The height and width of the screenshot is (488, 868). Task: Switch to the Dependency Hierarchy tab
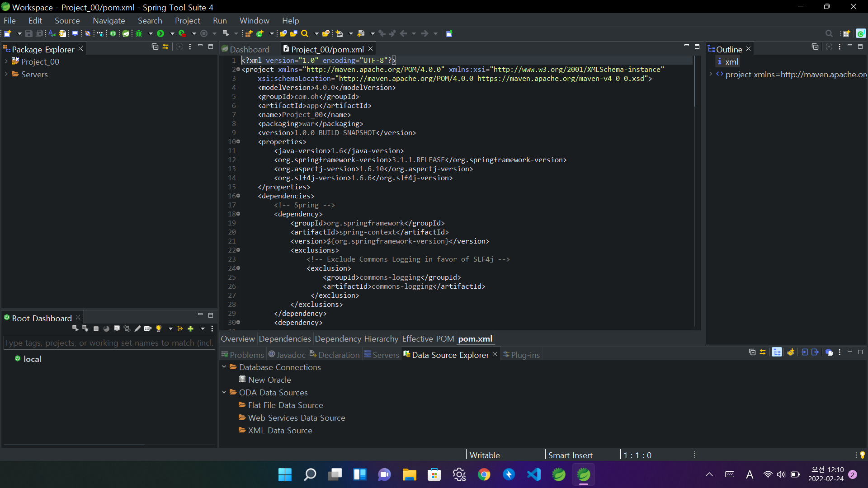tap(356, 339)
